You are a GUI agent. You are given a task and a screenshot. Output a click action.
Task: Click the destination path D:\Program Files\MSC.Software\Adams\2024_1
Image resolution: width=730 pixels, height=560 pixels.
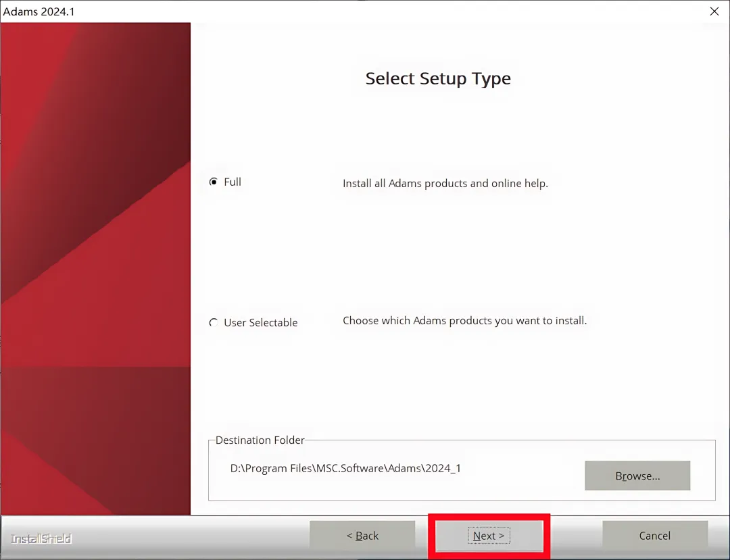pos(345,468)
